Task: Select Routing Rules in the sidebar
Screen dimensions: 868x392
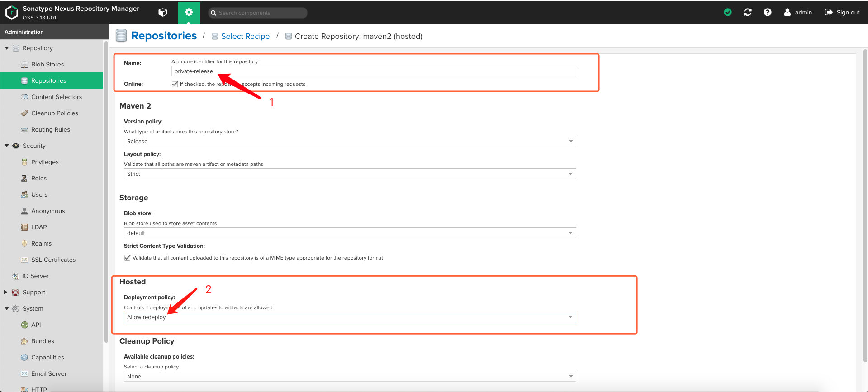Action: pyautogui.click(x=50, y=129)
